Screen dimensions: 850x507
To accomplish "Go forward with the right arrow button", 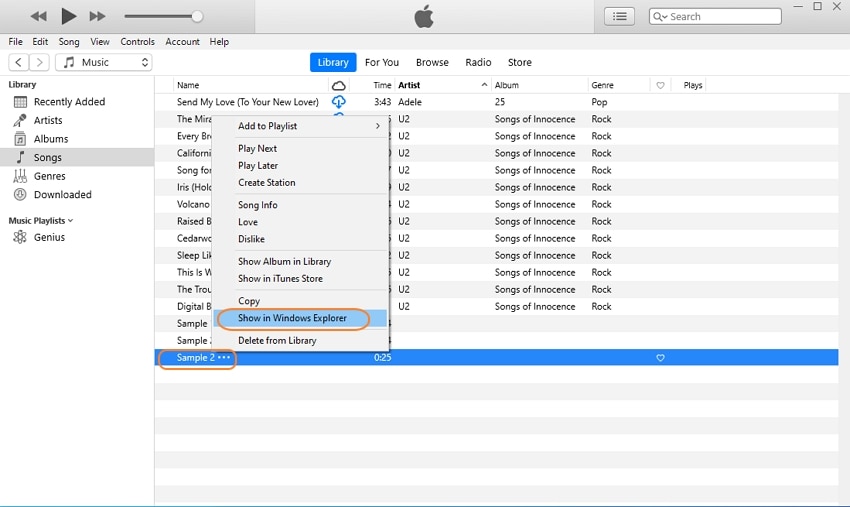I will tap(39, 62).
